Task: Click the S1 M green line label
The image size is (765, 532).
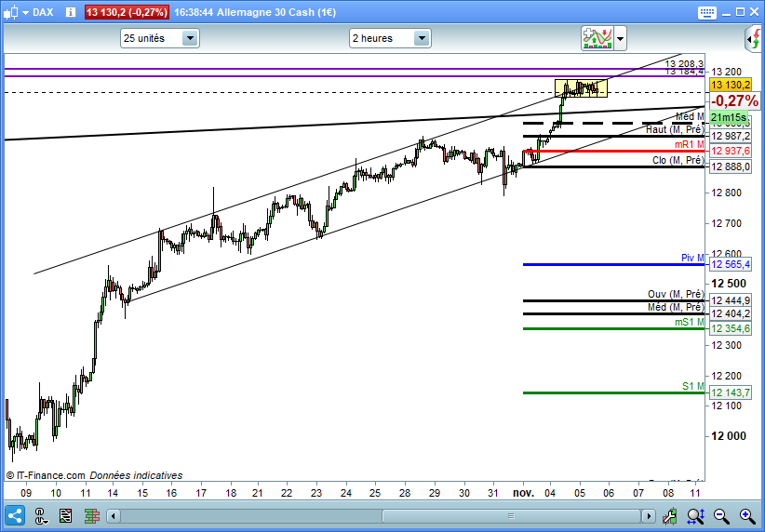Action: [692, 386]
